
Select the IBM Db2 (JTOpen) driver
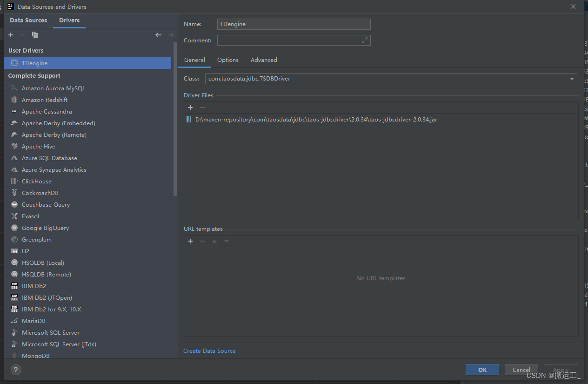(x=87, y=297)
